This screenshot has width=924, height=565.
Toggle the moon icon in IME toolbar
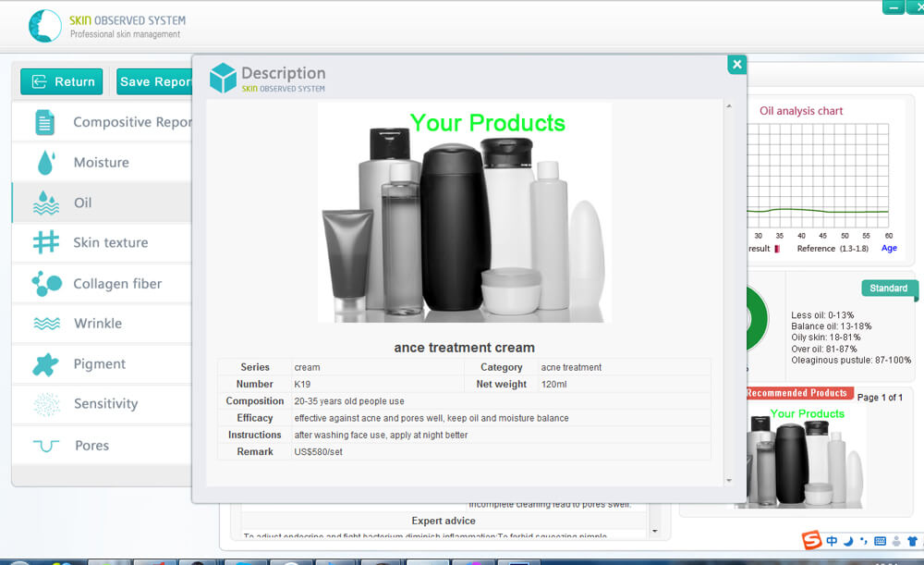click(848, 541)
